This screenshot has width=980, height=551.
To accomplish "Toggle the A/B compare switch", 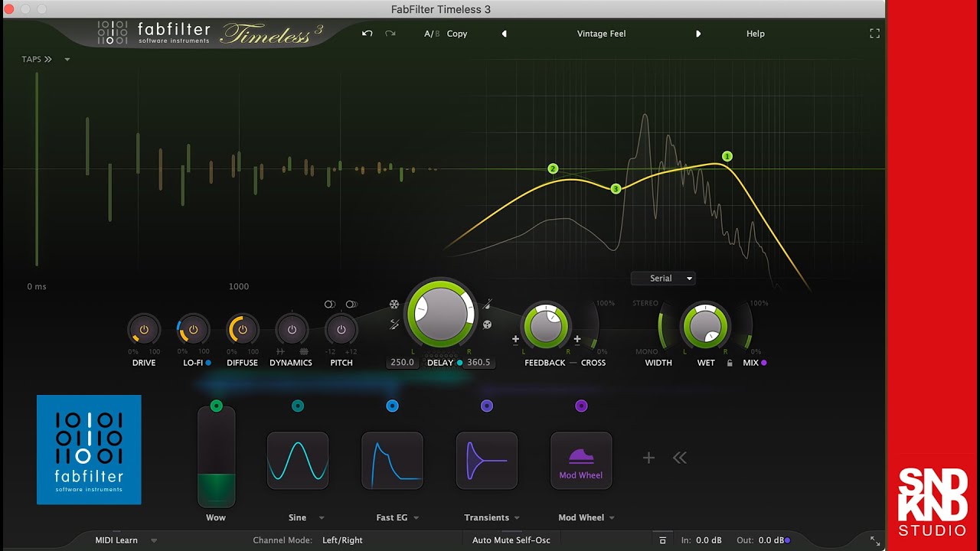I will pos(432,34).
